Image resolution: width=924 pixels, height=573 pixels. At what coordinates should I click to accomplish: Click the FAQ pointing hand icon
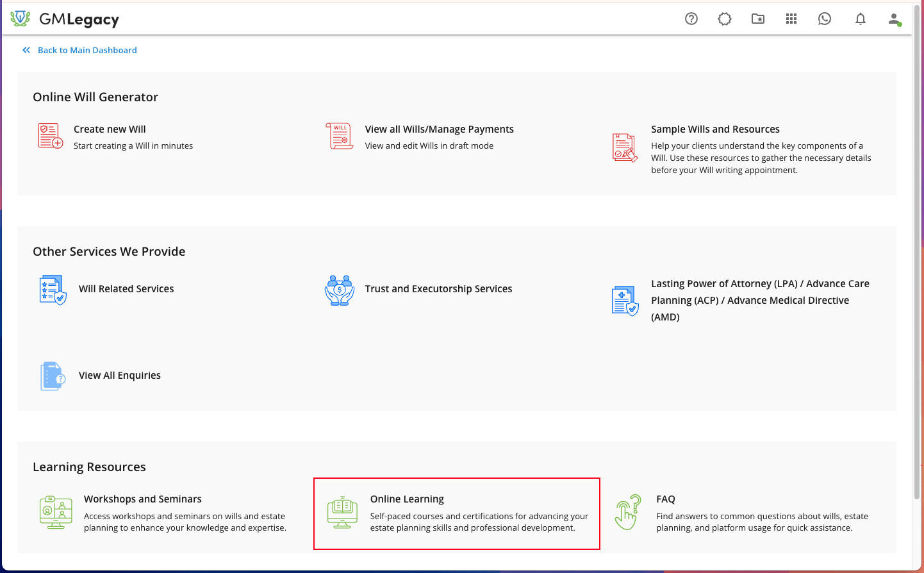[628, 512]
